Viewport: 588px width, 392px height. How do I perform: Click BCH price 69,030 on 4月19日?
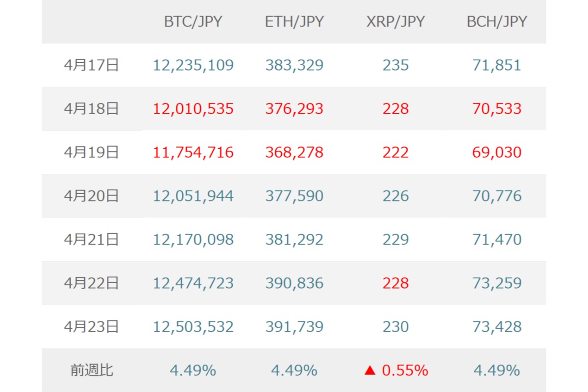click(x=497, y=152)
